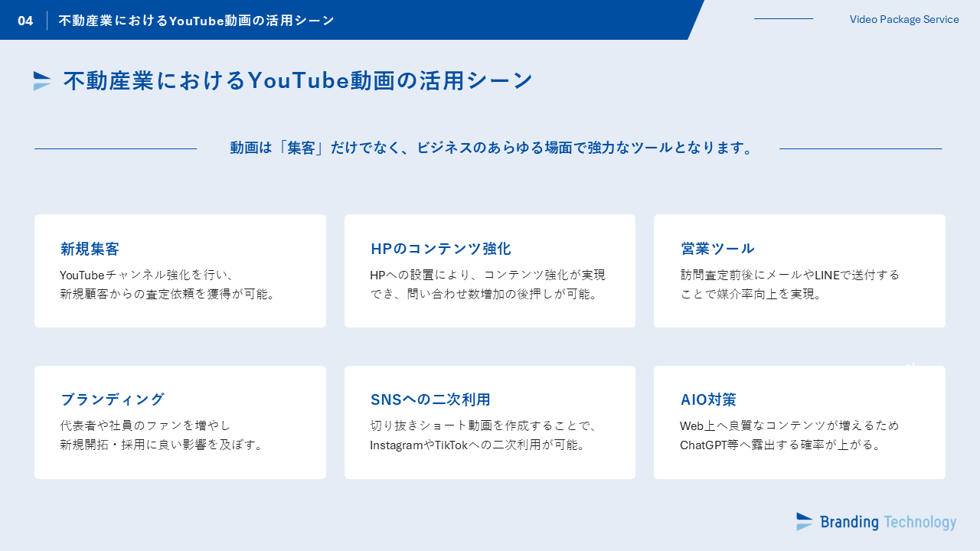This screenshot has height=551, width=980.
Task: Click the main slide heading below the header bar
Action: tap(297, 79)
